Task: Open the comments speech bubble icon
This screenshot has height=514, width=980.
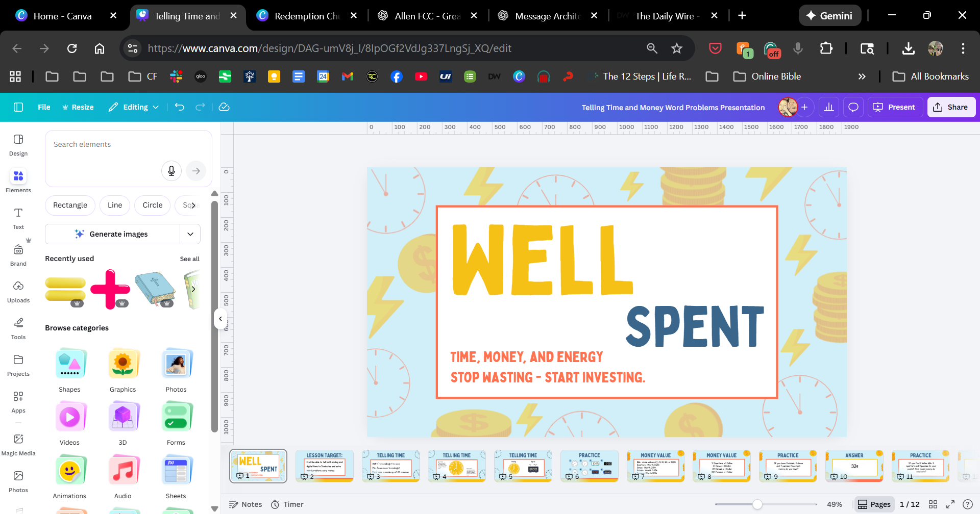Action: [853, 107]
